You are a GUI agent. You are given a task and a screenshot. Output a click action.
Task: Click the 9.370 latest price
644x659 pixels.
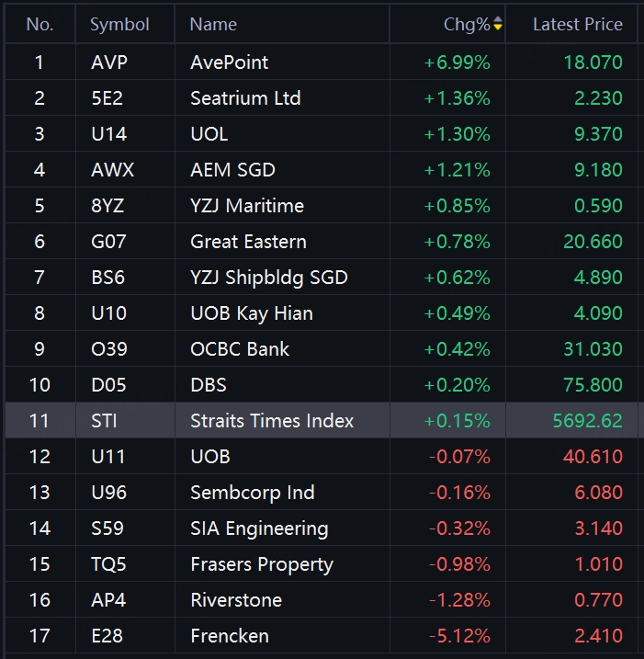click(x=598, y=134)
